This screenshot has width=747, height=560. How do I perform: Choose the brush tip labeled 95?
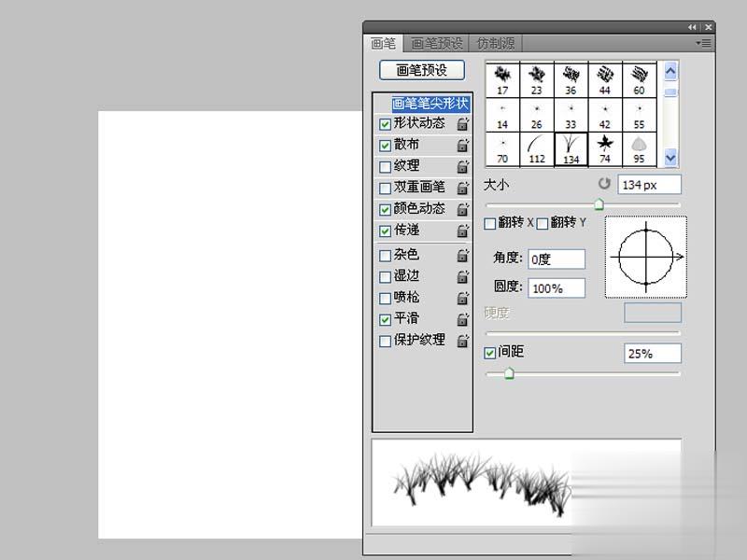640,148
